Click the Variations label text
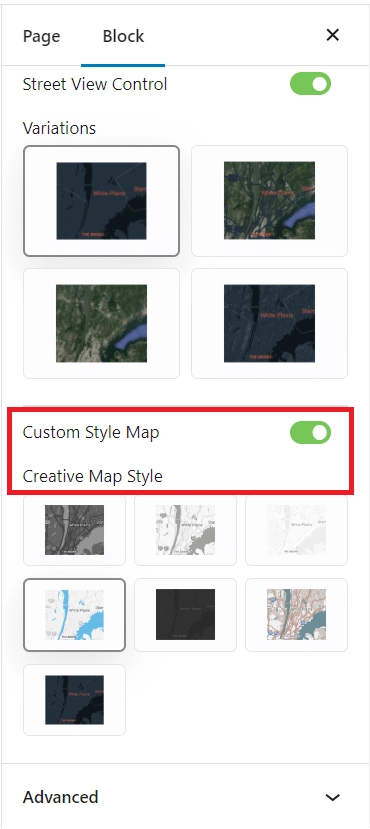370x829 pixels. (x=59, y=128)
